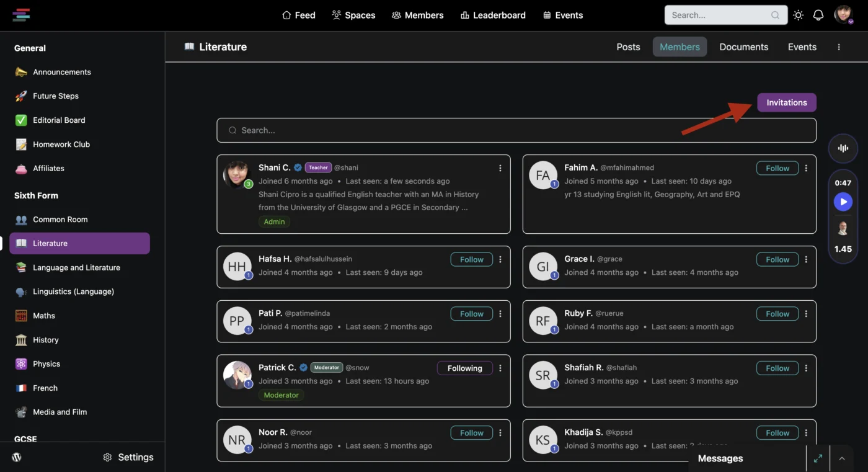The height and width of the screenshot is (472, 868).
Task: Open three-dot menu for Hafsa H.
Action: pos(500,259)
